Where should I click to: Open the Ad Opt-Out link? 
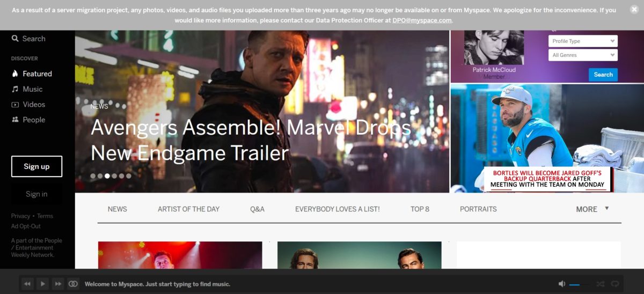(x=26, y=226)
